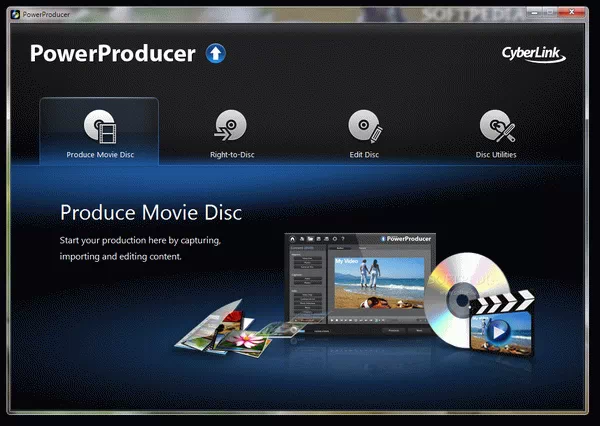The height and width of the screenshot is (426, 600).
Task: Select the Produce Movie Disc film icon
Action: click(x=99, y=127)
